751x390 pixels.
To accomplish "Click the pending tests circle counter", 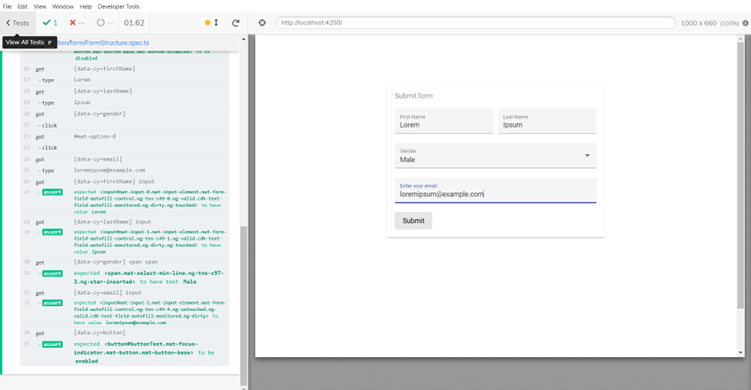I will coord(105,23).
